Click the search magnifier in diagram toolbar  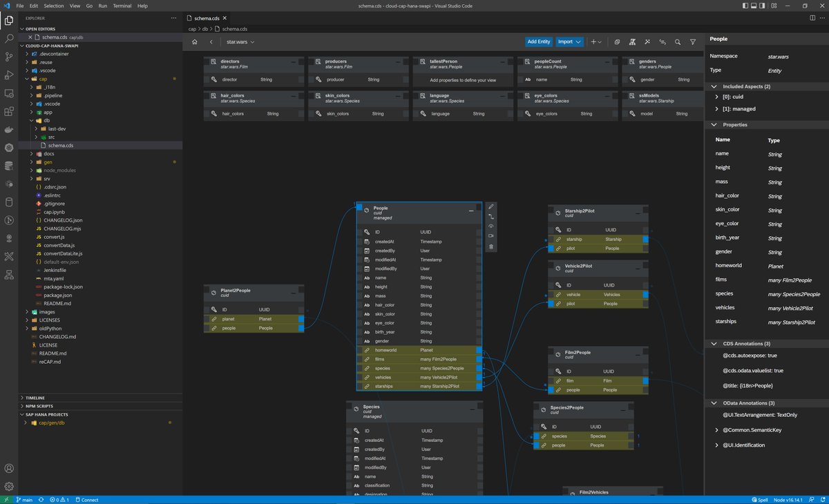click(678, 42)
